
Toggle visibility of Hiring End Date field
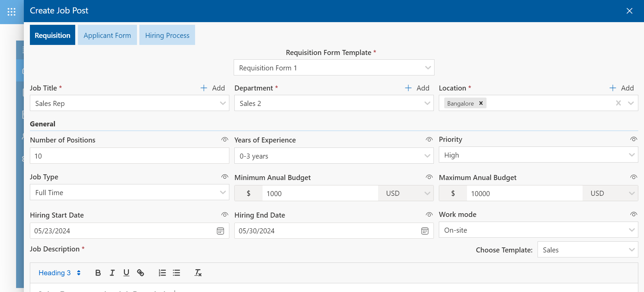429,215
